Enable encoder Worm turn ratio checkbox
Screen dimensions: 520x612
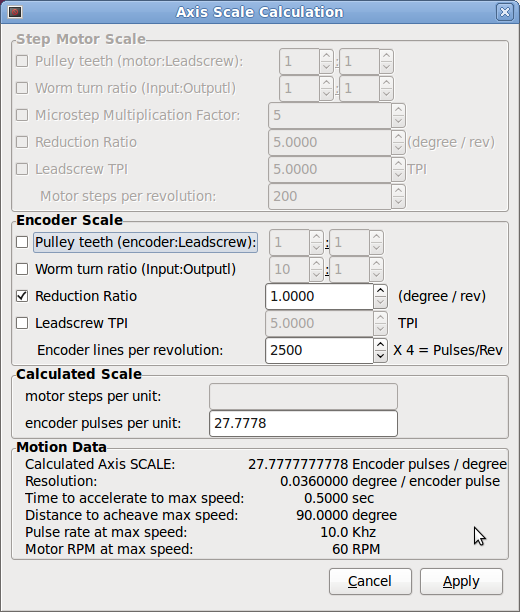[22, 269]
